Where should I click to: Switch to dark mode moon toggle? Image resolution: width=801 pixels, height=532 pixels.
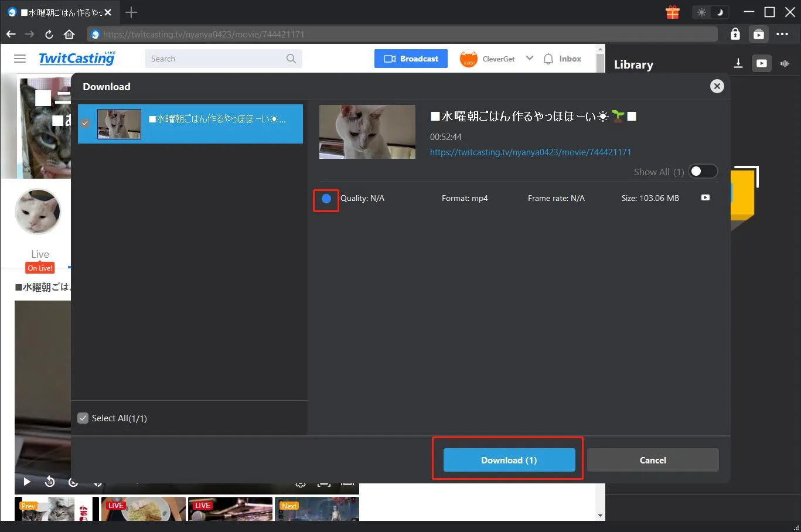(x=720, y=12)
